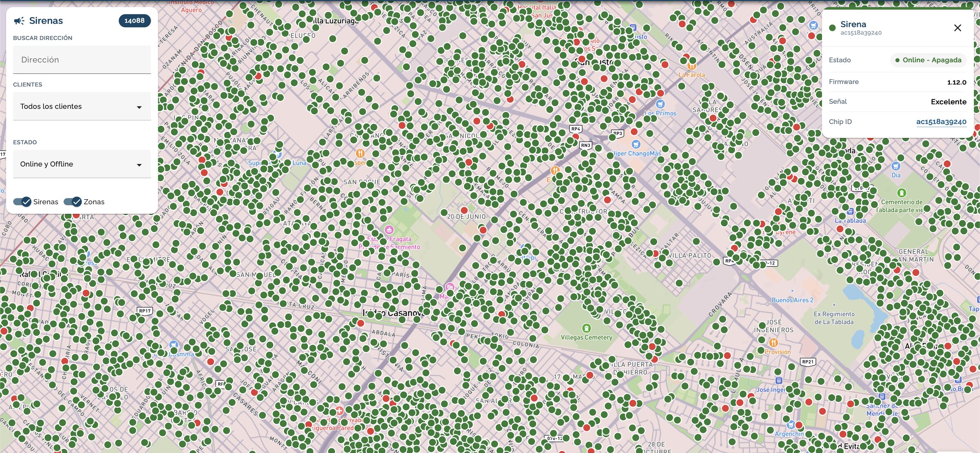Click the GENERAL SAN MARTIN area label
Screen dimensions: 980x453
914,255
